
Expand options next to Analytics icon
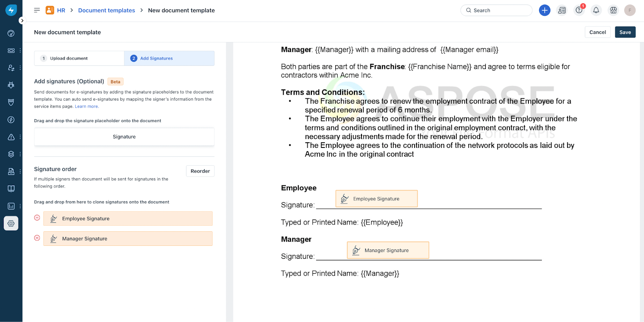click(20, 206)
